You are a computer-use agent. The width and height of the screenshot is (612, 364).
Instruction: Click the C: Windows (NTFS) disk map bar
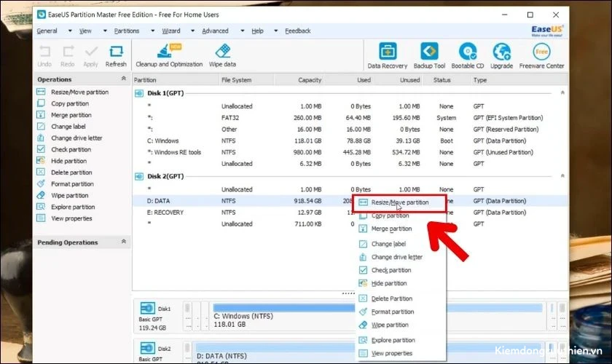click(377, 317)
